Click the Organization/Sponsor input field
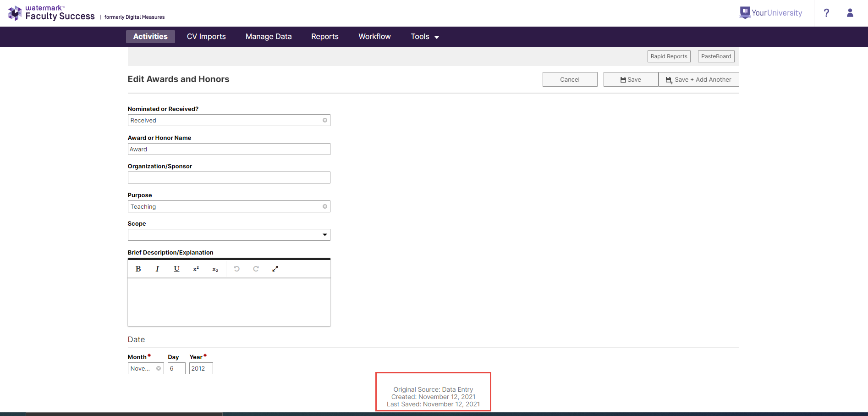 229,177
